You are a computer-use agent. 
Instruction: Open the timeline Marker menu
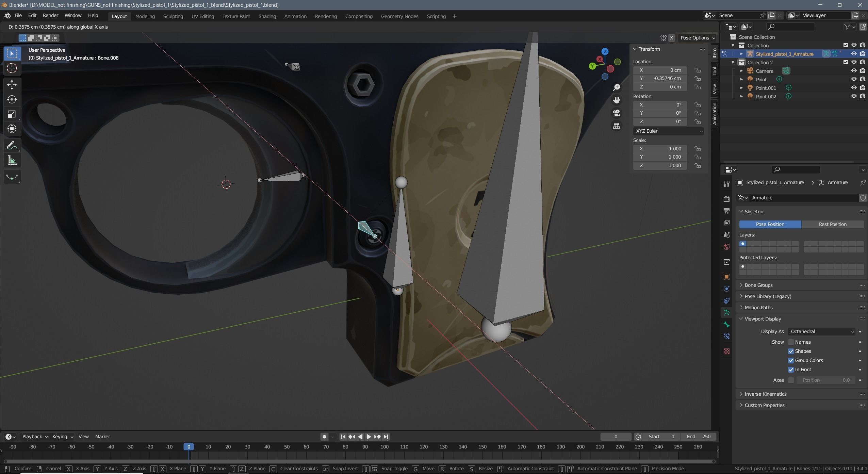pyautogui.click(x=102, y=437)
